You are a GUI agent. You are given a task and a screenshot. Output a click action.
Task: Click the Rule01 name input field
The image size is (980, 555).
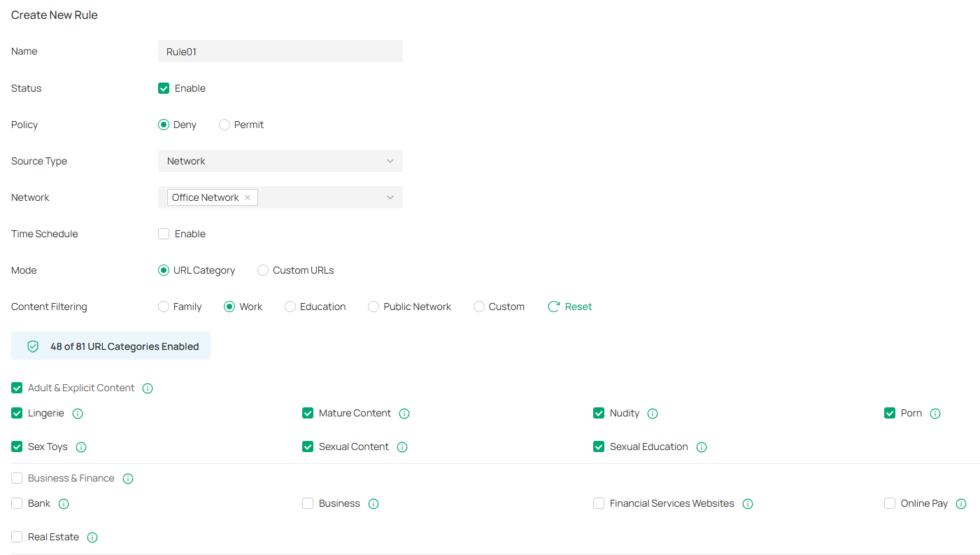click(280, 51)
